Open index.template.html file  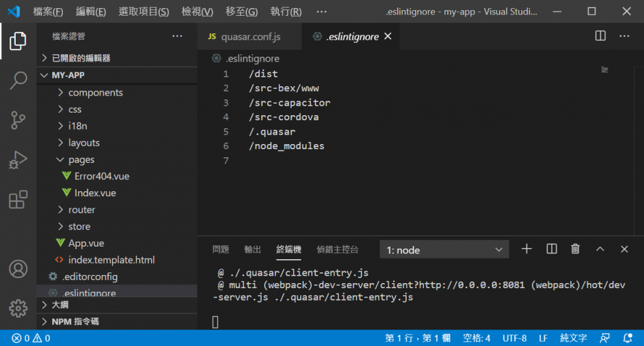(x=117, y=260)
